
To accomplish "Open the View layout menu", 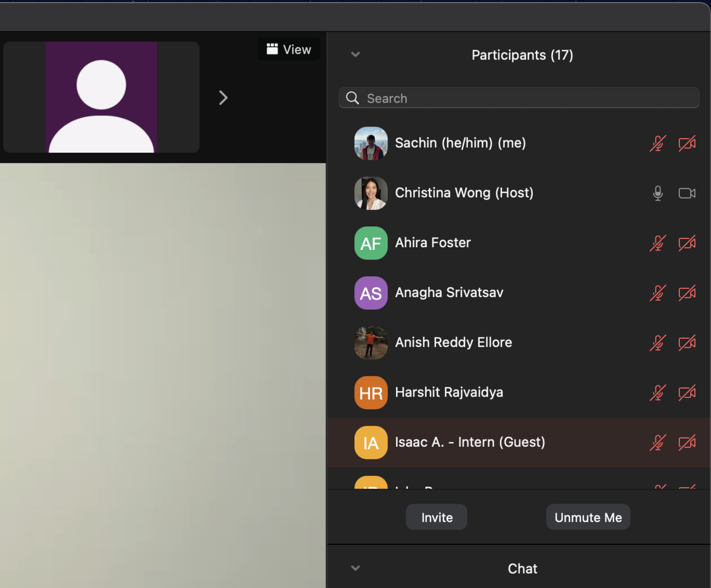I will coord(289,49).
